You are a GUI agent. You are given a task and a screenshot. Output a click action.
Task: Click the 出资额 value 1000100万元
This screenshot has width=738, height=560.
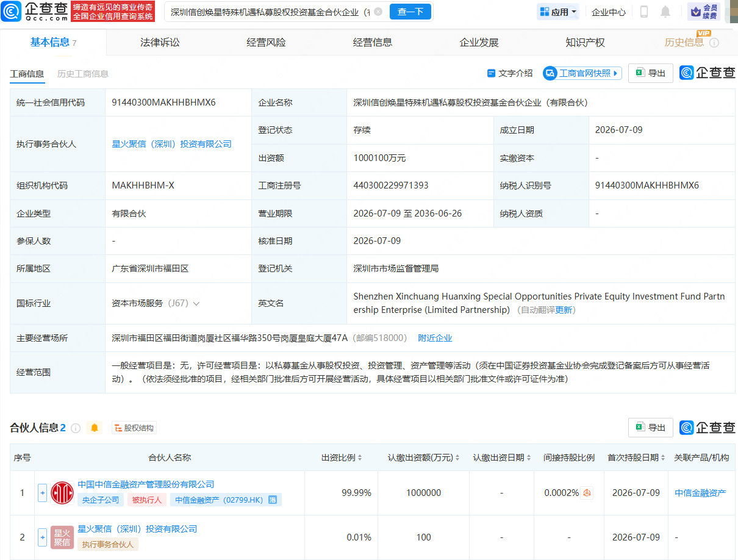click(x=379, y=158)
